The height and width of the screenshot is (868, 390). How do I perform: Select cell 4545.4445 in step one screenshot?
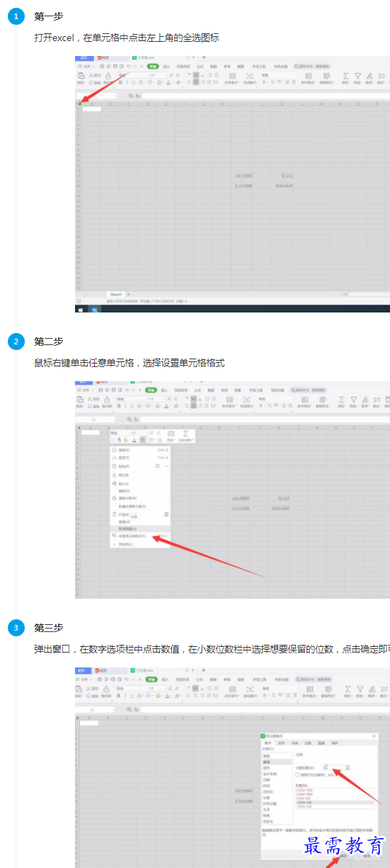pyautogui.click(x=283, y=186)
